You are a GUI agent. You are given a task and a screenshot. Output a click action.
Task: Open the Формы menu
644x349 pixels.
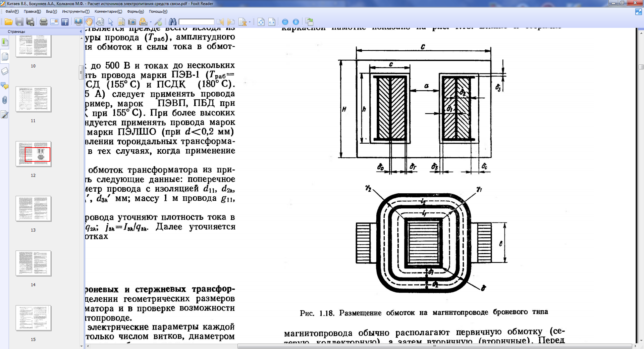[x=136, y=11]
